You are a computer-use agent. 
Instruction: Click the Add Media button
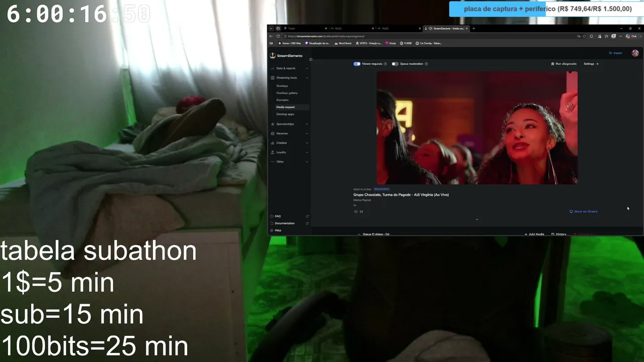534,234
